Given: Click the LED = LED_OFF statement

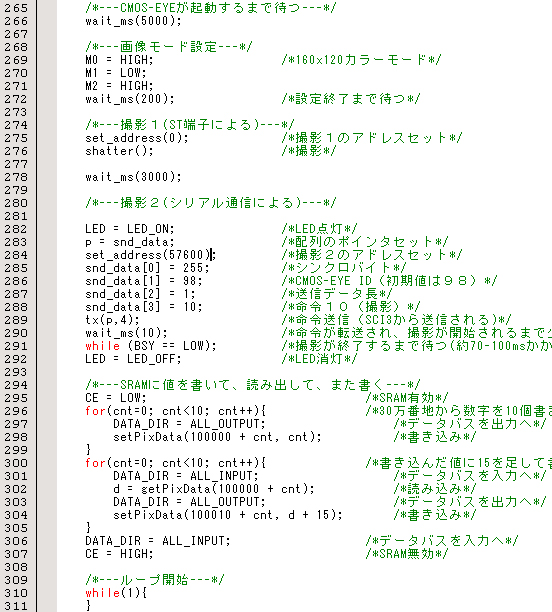Looking at the screenshot, I should (x=133, y=359).
